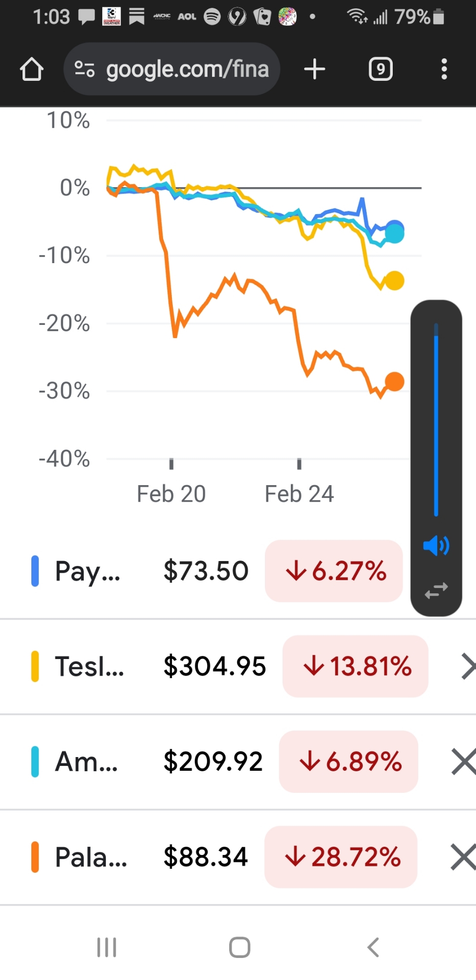Screen dimensions: 476x980
Task: Adjust the blue media volume slider
Action: 436,421
